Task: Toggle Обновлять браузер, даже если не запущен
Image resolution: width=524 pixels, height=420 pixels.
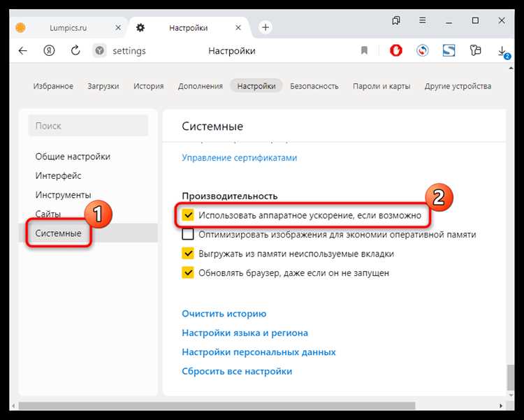Action: point(188,273)
